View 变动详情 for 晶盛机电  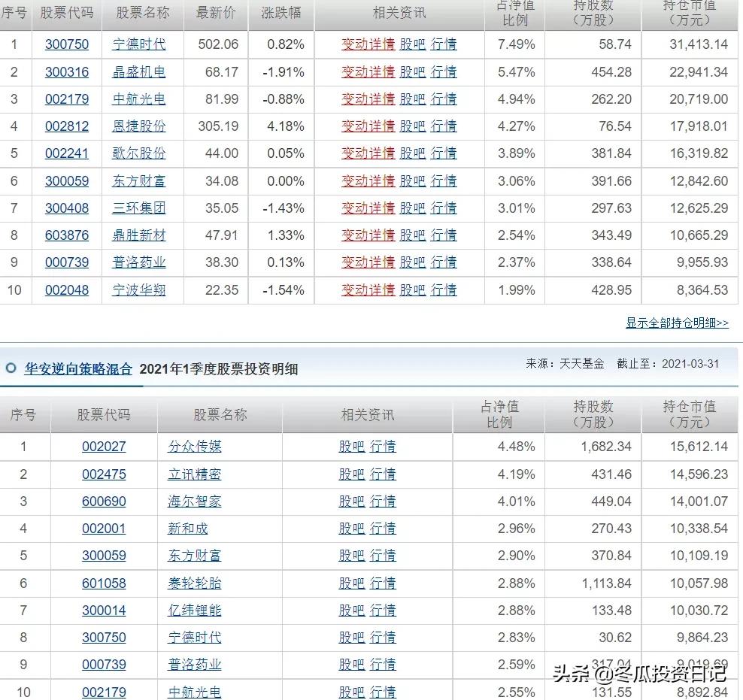[x=368, y=71]
